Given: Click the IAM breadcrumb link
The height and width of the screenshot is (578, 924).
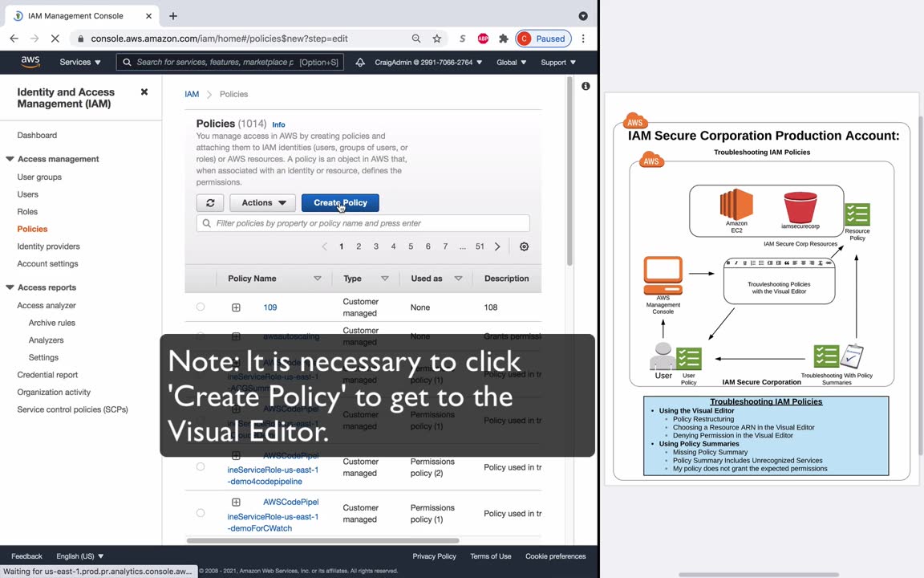Looking at the screenshot, I should point(192,94).
